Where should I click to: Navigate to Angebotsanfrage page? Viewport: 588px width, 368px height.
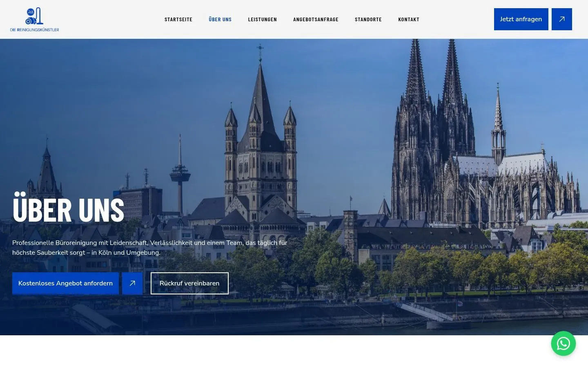tap(316, 20)
